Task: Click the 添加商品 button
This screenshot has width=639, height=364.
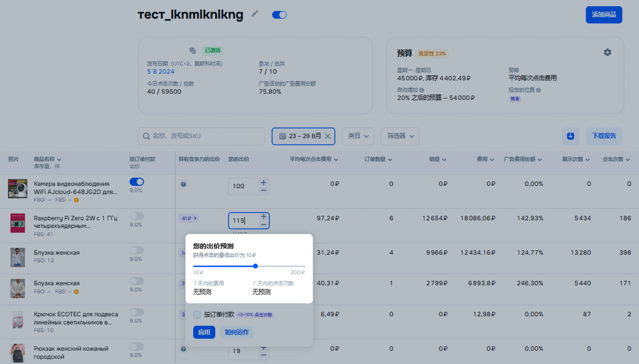Action: 604,15
